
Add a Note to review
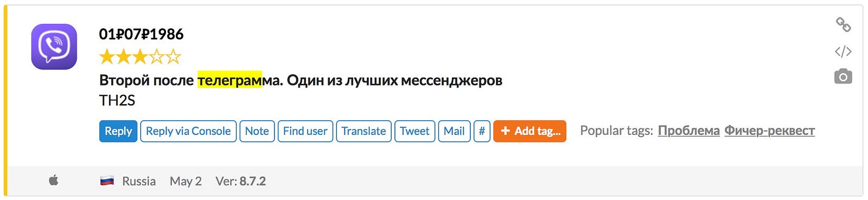[x=257, y=131]
